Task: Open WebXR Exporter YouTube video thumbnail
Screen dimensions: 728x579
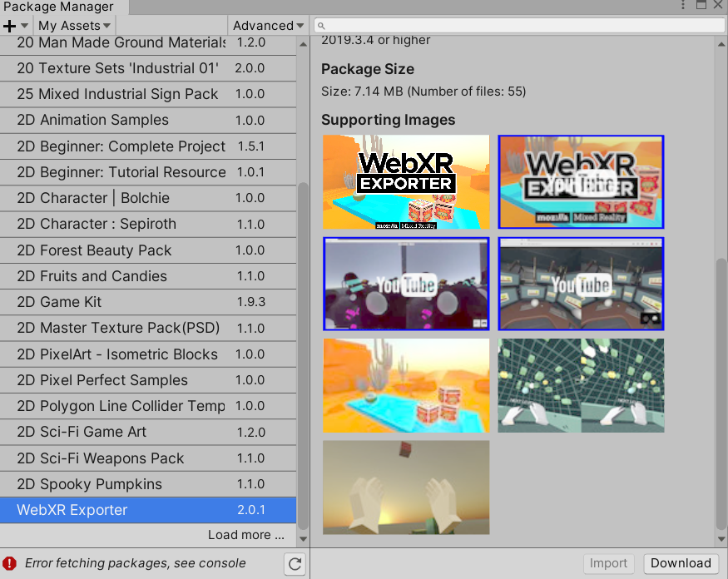Action: (x=581, y=182)
